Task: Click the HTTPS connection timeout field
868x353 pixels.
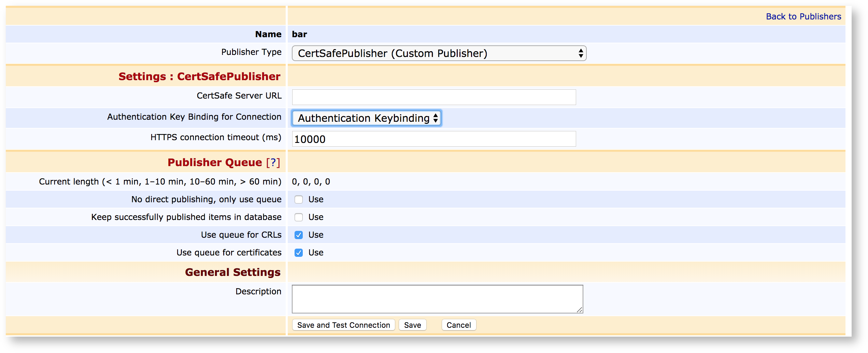Action: [x=433, y=139]
